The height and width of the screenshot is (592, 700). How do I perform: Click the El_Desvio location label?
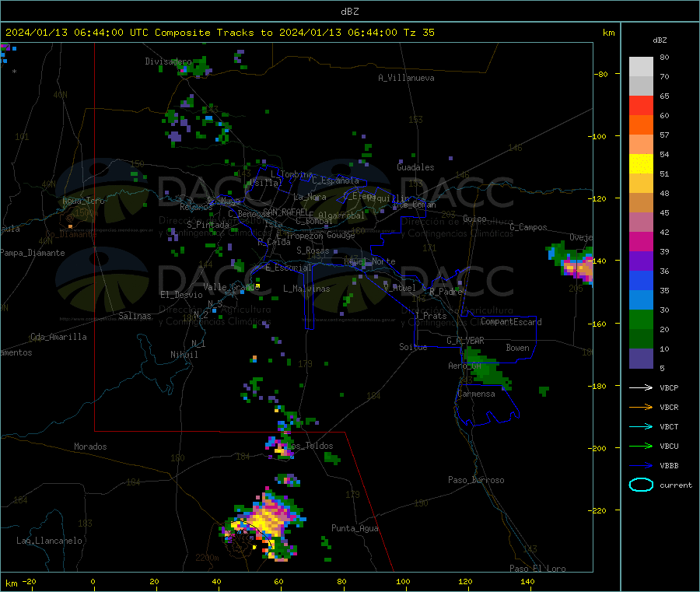click(181, 295)
